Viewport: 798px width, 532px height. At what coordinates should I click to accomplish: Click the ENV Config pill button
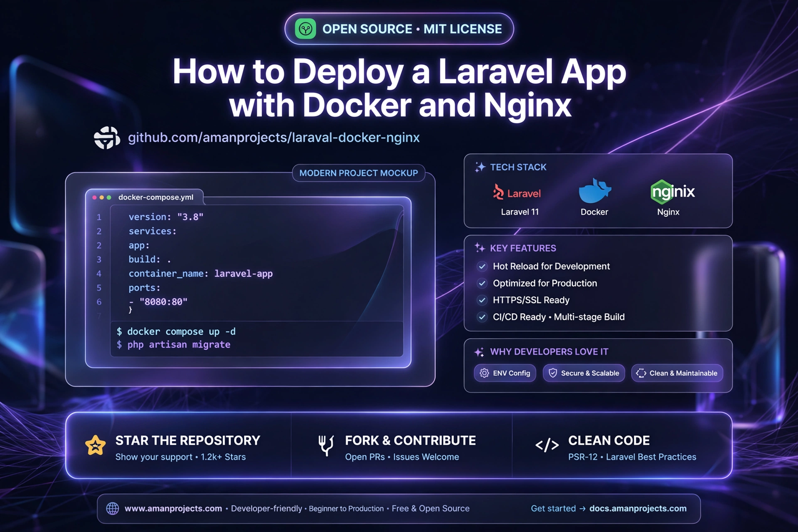(x=505, y=373)
